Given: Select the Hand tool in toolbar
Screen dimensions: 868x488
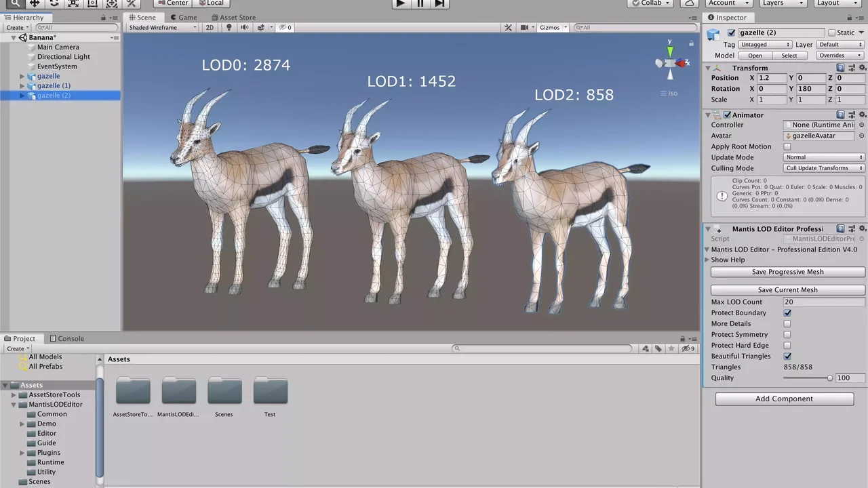Looking at the screenshot, I should point(15,3).
